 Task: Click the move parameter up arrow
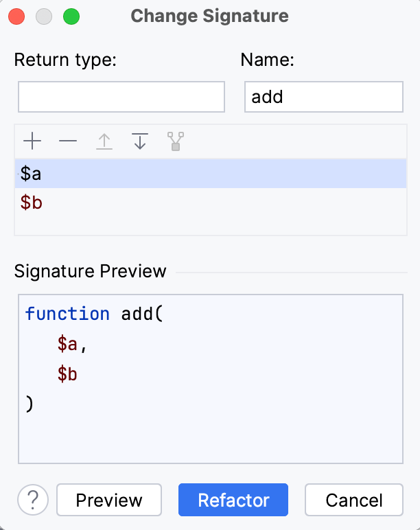point(104,142)
